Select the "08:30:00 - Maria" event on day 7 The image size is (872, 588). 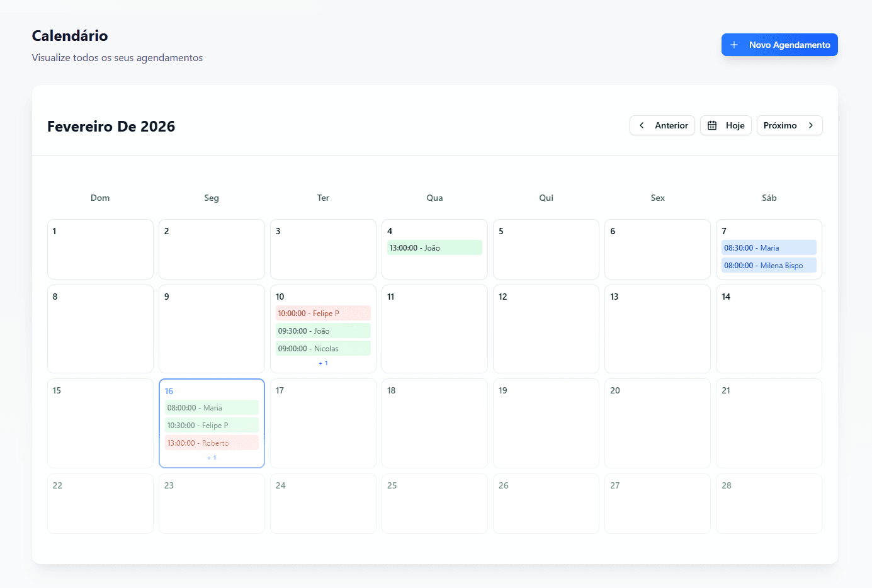769,247
